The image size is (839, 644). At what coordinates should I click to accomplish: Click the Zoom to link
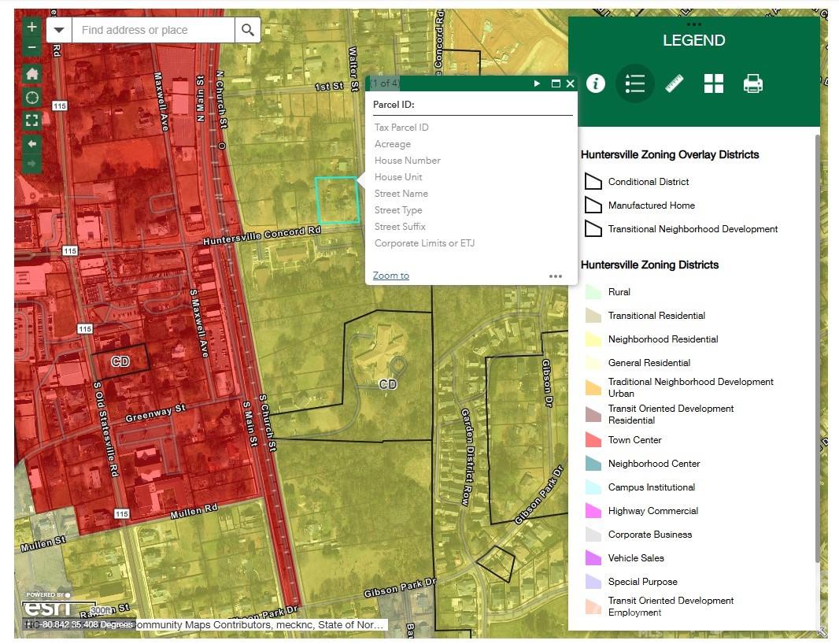pyautogui.click(x=390, y=276)
